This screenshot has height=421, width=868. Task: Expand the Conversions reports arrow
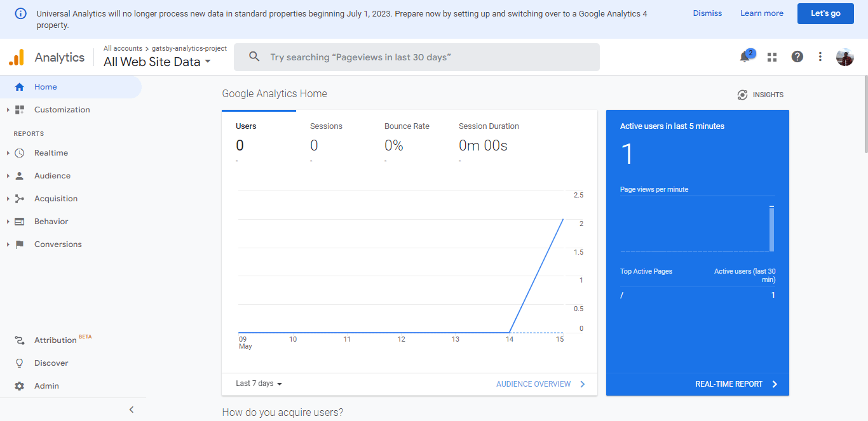8,244
